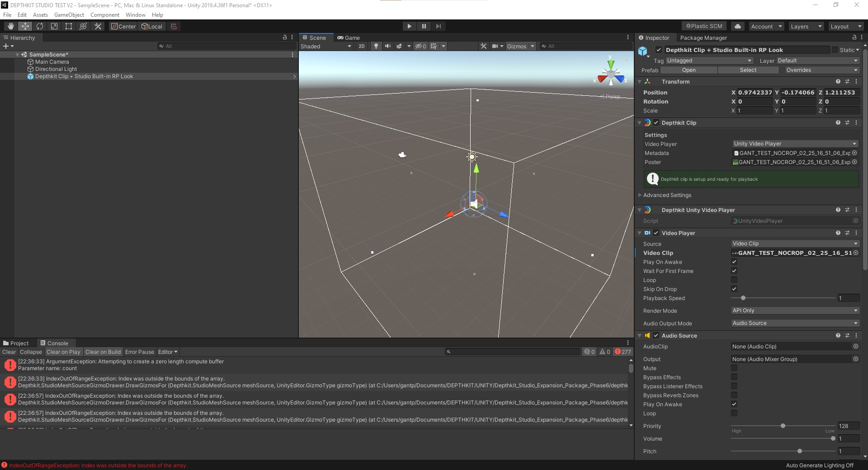This screenshot has width=868, height=470.
Task: Click the Step forward button
Action: (x=438, y=26)
